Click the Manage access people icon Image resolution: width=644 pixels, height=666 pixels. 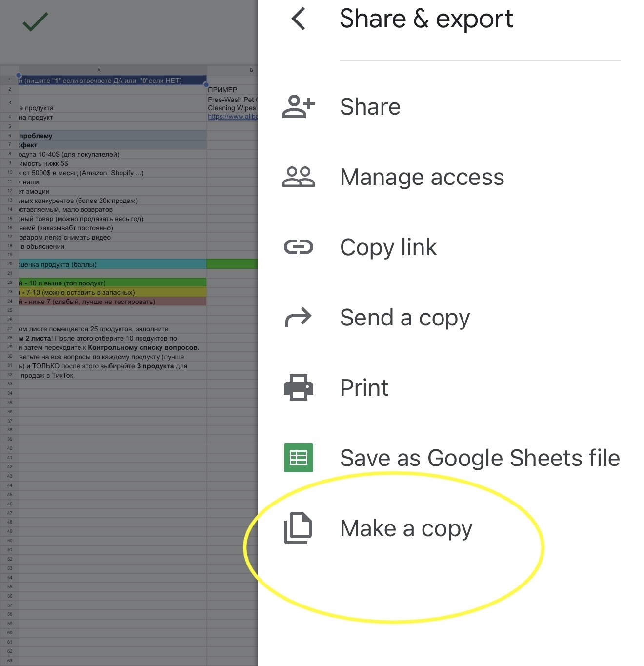(298, 177)
